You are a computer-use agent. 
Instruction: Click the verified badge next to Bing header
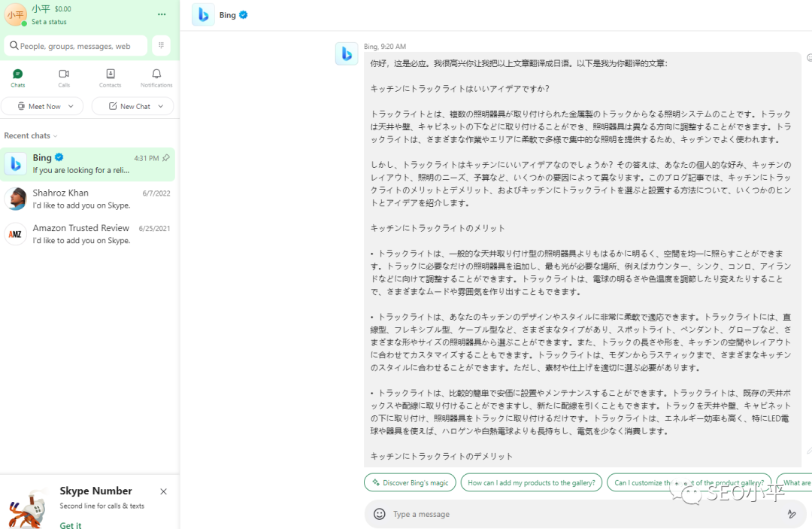coord(244,15)
